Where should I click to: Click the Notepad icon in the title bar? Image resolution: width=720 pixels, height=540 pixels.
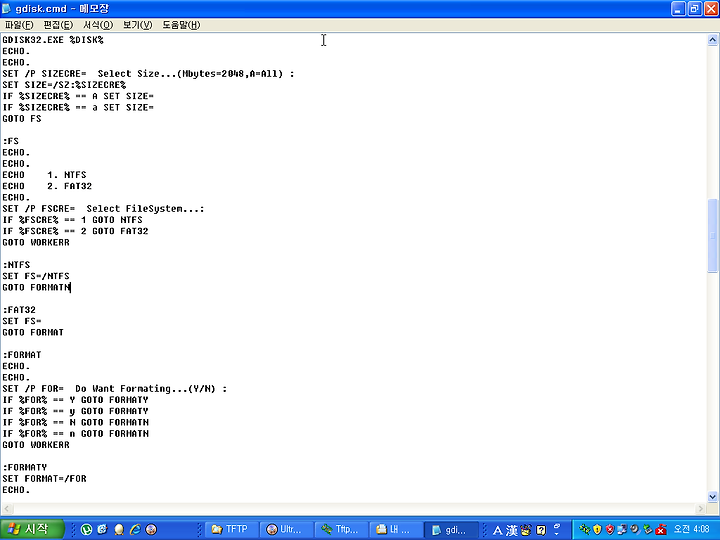coord(7,8)
